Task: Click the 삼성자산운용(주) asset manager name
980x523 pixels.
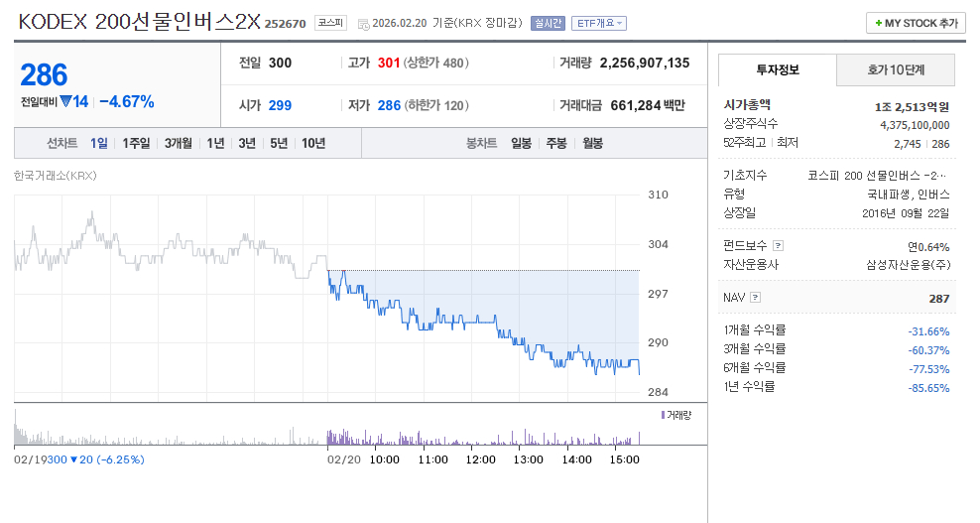Action: [x=908, y=264]
